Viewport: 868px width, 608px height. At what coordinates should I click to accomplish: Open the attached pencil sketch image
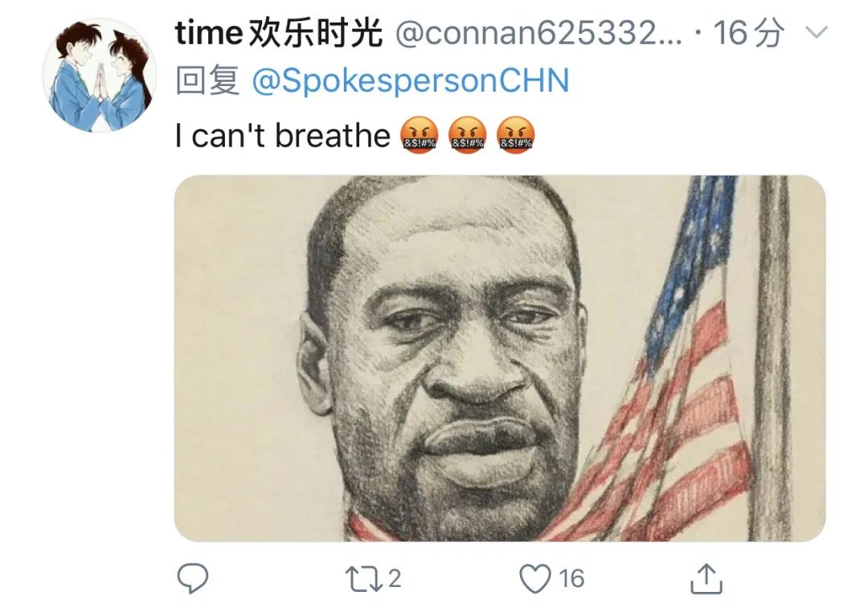[500, 358]
